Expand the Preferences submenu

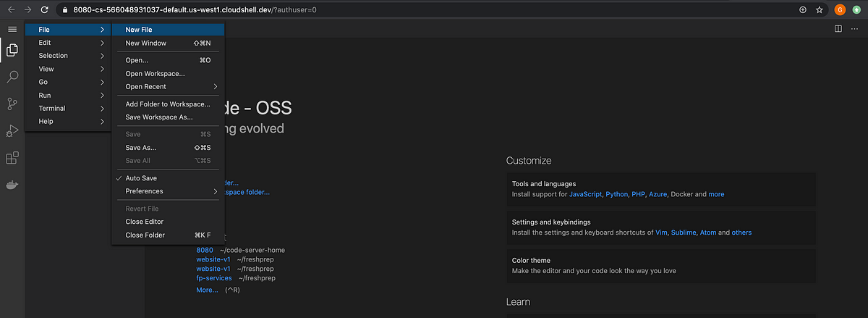tap(169, 191)
